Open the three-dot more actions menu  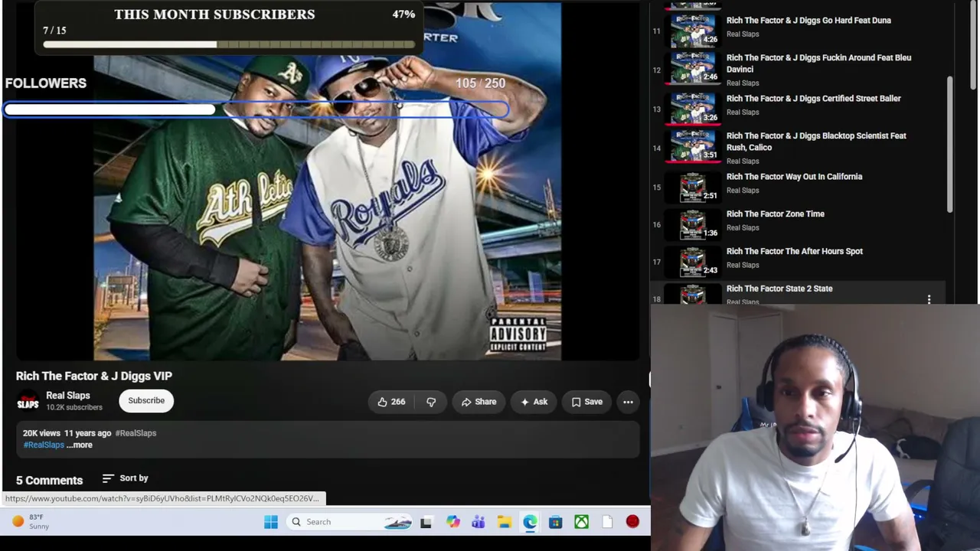pos(628,402)
